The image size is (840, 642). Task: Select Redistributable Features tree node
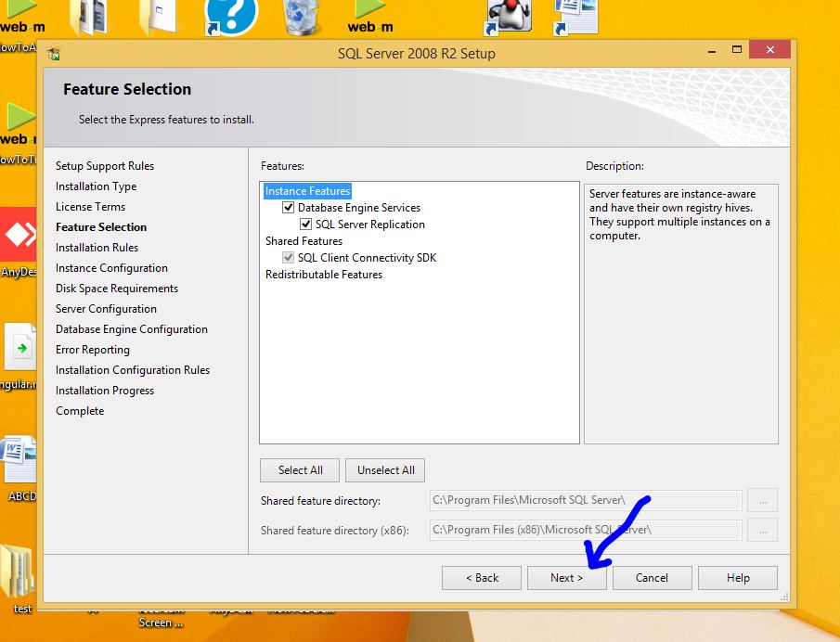coord(323,275)
